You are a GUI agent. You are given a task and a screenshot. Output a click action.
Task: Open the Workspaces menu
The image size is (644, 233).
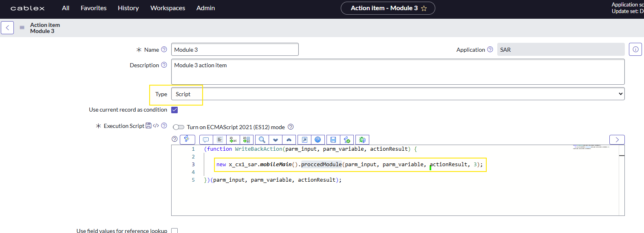coord(168,8)
